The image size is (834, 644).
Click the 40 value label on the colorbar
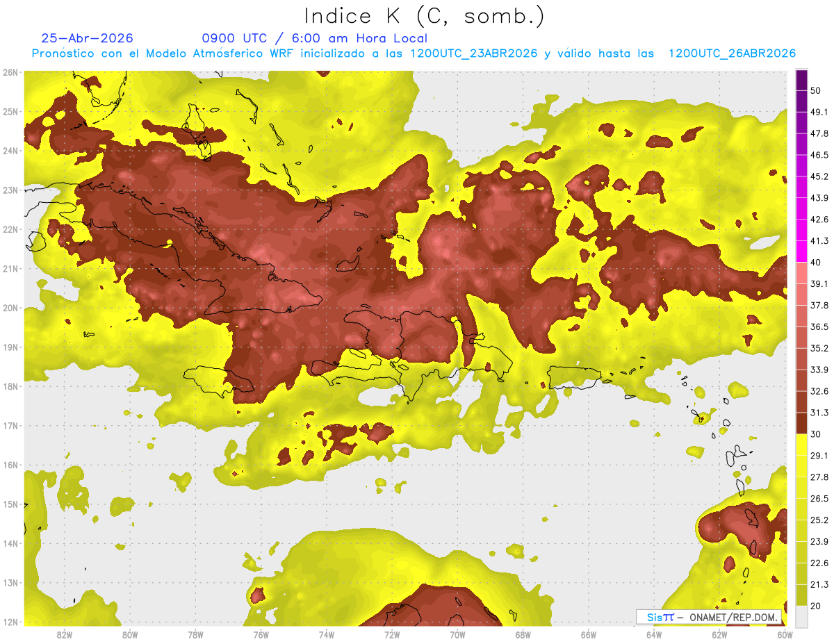point(815,262)
